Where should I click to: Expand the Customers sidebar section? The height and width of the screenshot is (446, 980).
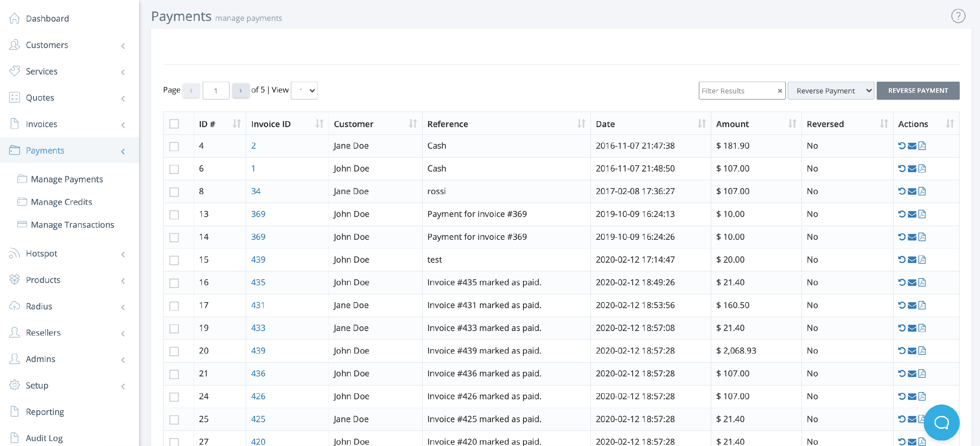click(x=122, y=46)
